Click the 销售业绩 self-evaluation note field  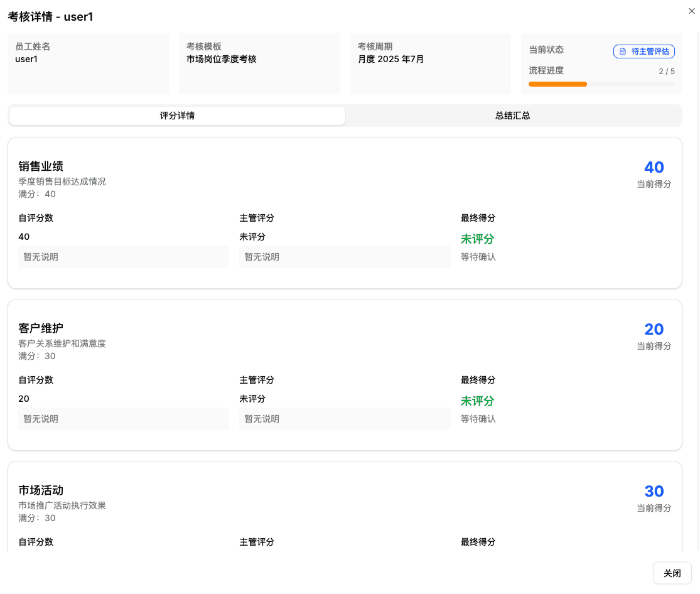pyautogui.click(x=123, y=256)
